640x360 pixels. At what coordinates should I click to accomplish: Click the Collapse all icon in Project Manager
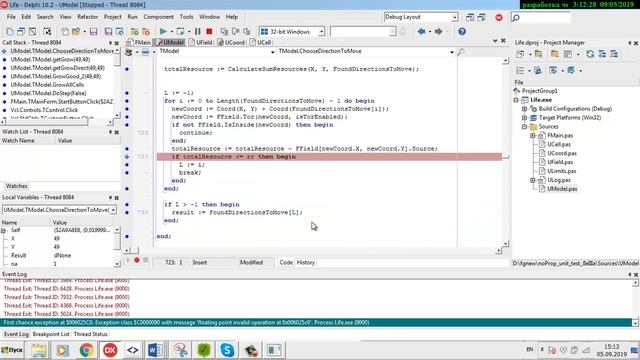click(614, 54)
